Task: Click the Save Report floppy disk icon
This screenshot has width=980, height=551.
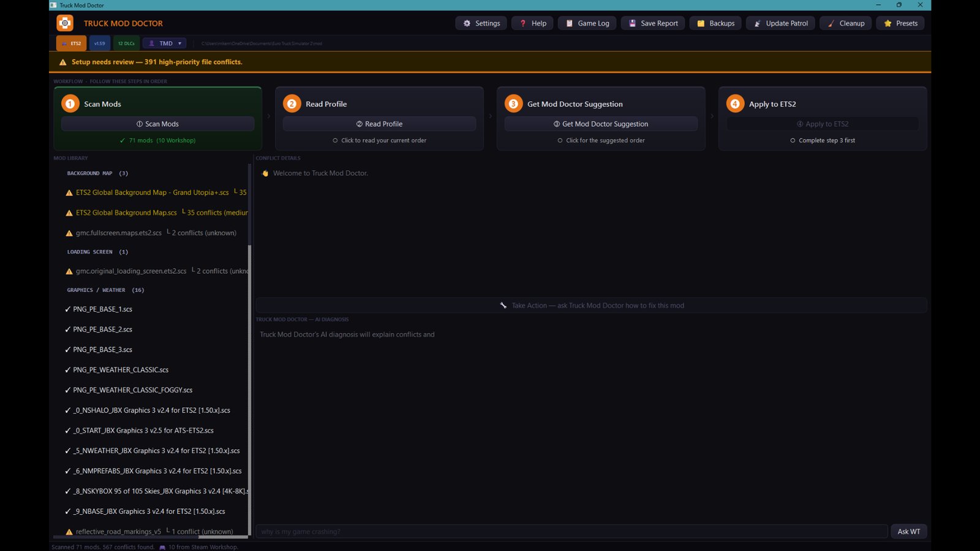Action: (x=633, y=23)
